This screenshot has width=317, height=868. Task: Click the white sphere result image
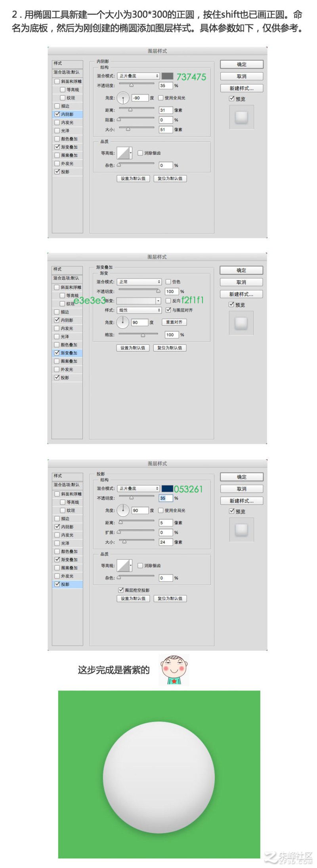pos(159,778)
